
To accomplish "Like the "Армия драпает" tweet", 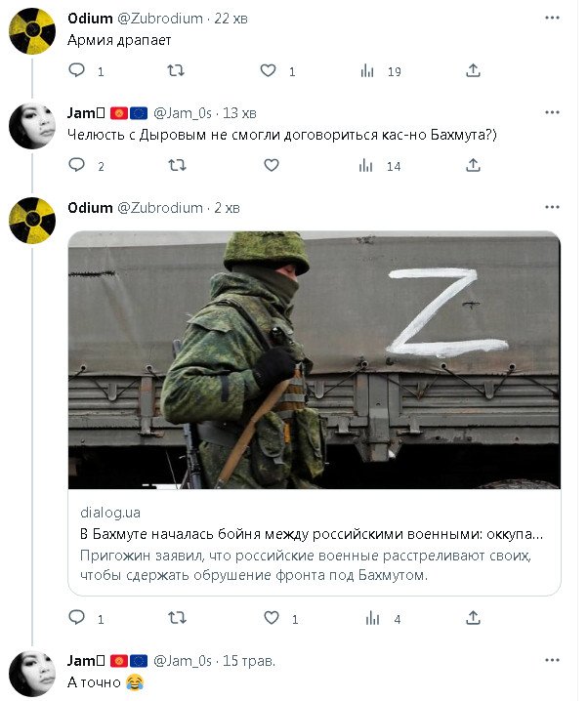I will click(269, 70).
